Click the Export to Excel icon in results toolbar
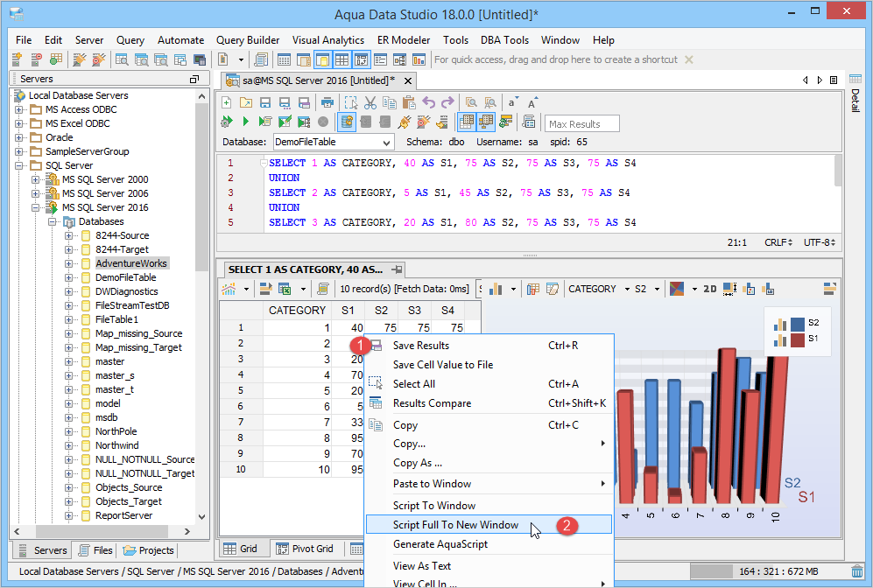The height and width of the screenshot is (588, 873). [285, 289]
